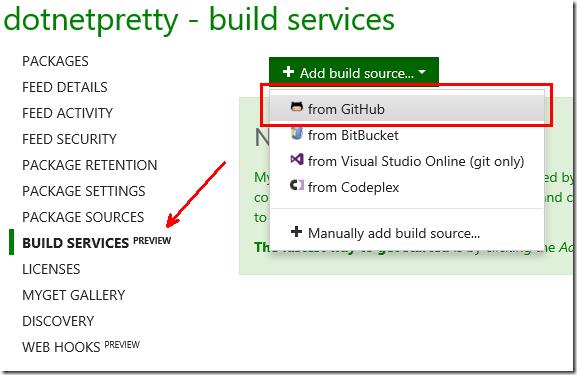Choose 'from GitHub' menu entry
The height and width of the screenshot is (375, 577).
[x=407, y=109]
